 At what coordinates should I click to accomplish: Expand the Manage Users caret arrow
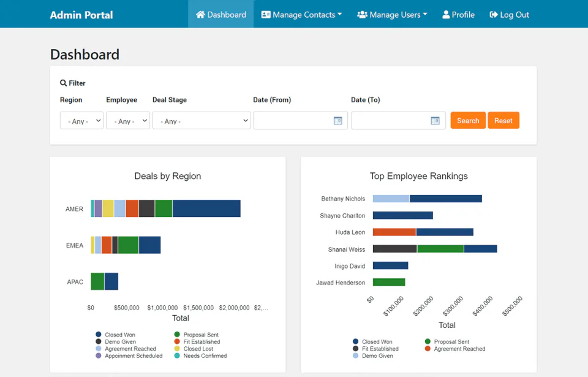425,14
